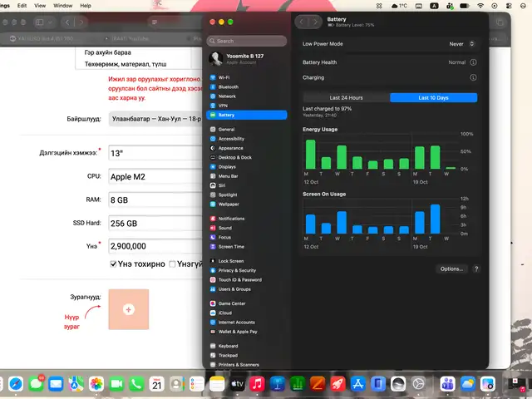This screenshot has width=532, height=399.
Task: Select Touch ID & Password
Action: point(247,280)
